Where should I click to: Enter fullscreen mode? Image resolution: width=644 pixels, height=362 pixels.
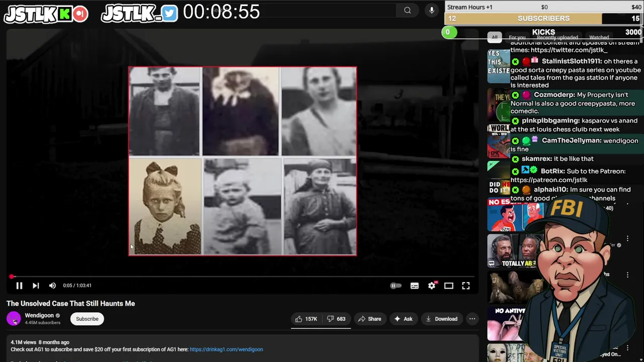point(466,286)
